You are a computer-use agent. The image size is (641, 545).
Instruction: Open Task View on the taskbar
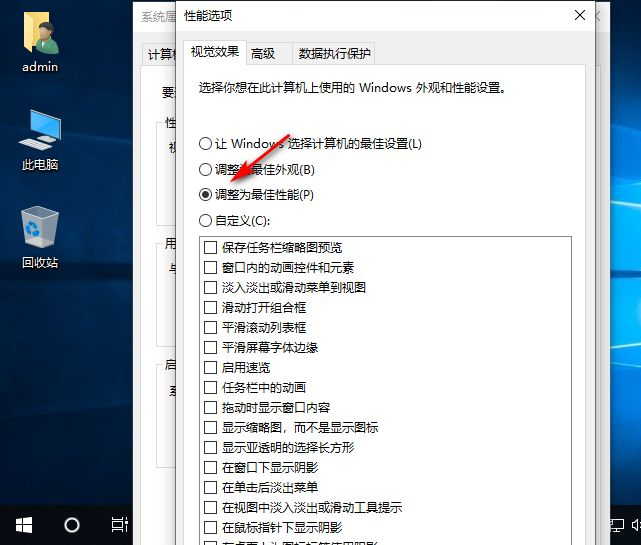[x=119, y=525]
